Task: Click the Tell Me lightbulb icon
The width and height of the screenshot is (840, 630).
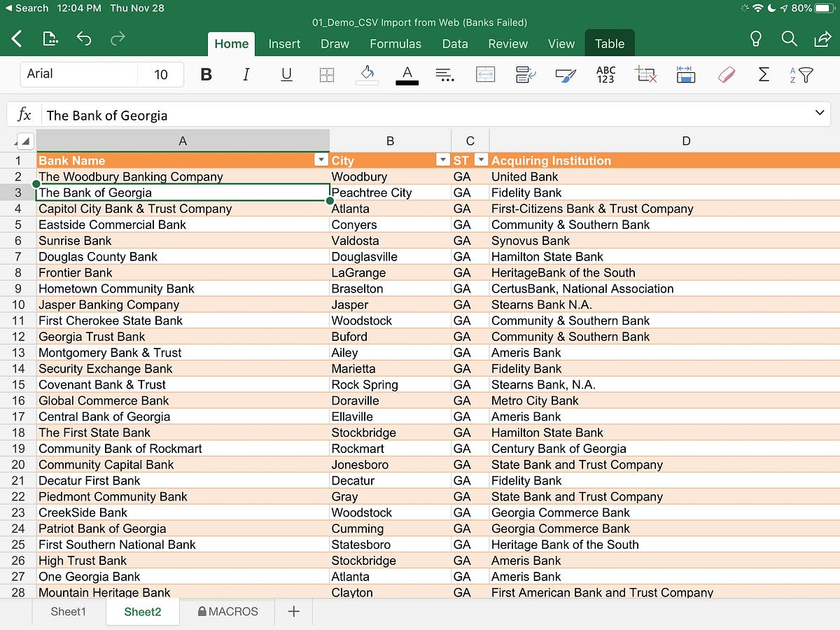Action: coord(756,39)
